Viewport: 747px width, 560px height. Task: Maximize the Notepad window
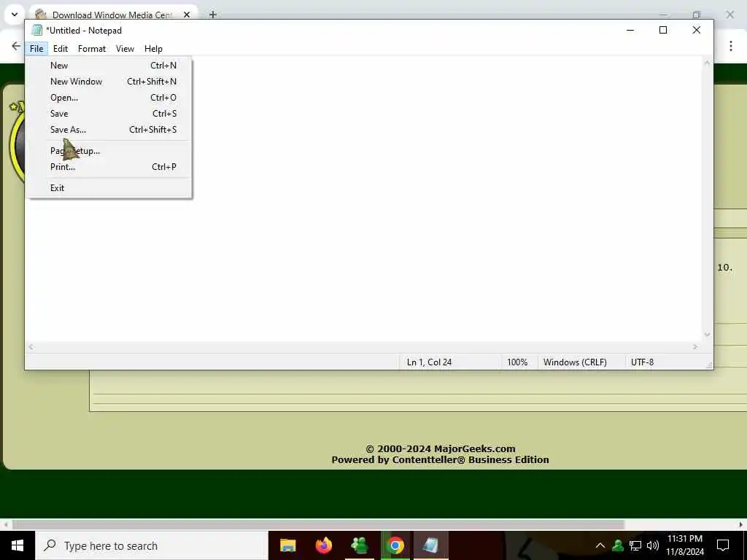pos(662,30)
